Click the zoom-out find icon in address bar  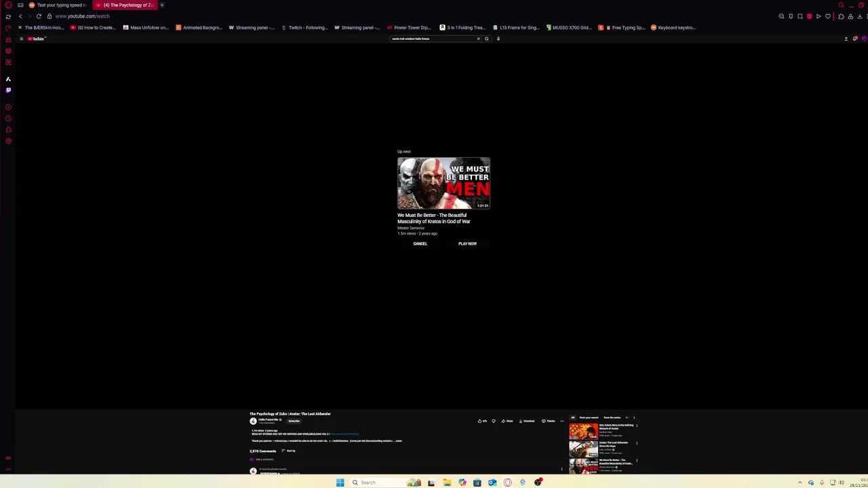781,16
